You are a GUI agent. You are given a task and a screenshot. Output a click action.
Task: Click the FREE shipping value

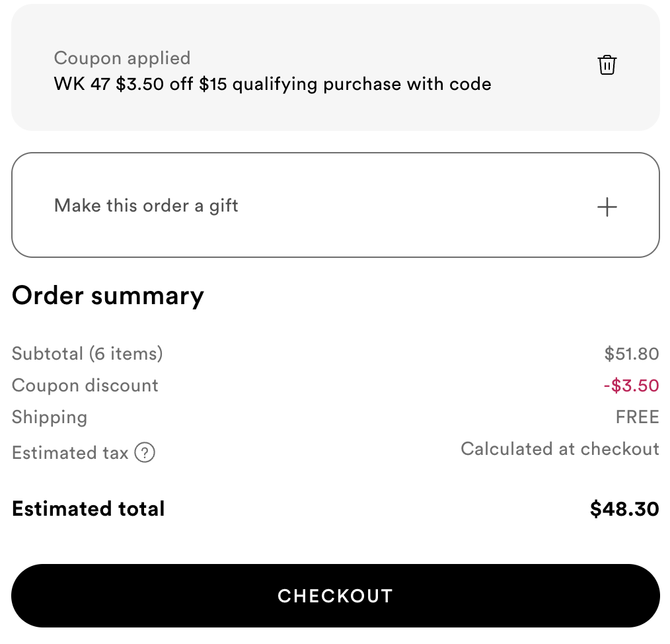coord(637,417)
